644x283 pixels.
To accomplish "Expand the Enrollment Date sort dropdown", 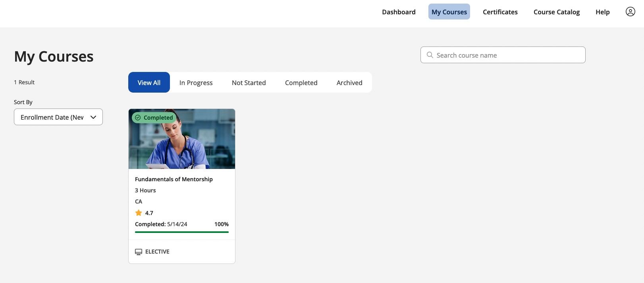I will 58,117.
